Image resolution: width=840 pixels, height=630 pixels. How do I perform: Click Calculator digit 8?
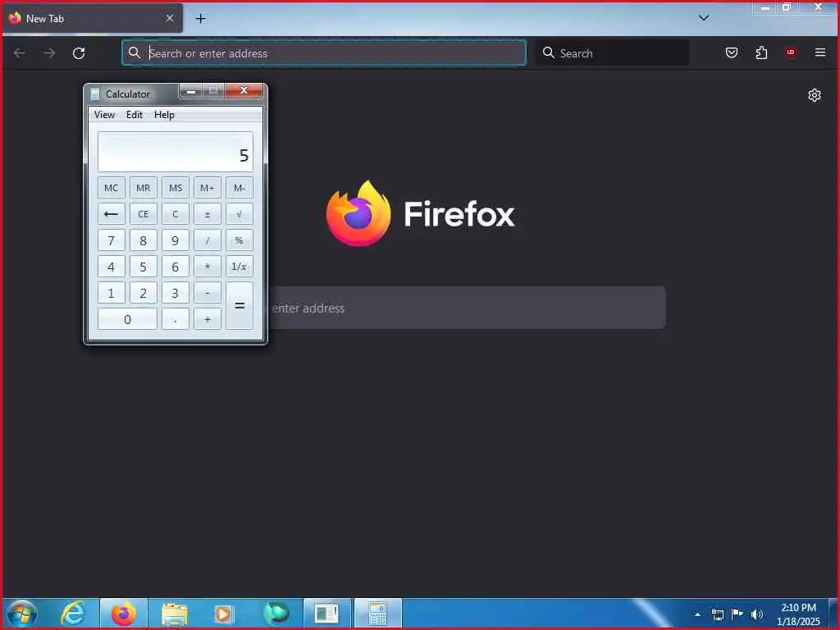pos(143,240)
